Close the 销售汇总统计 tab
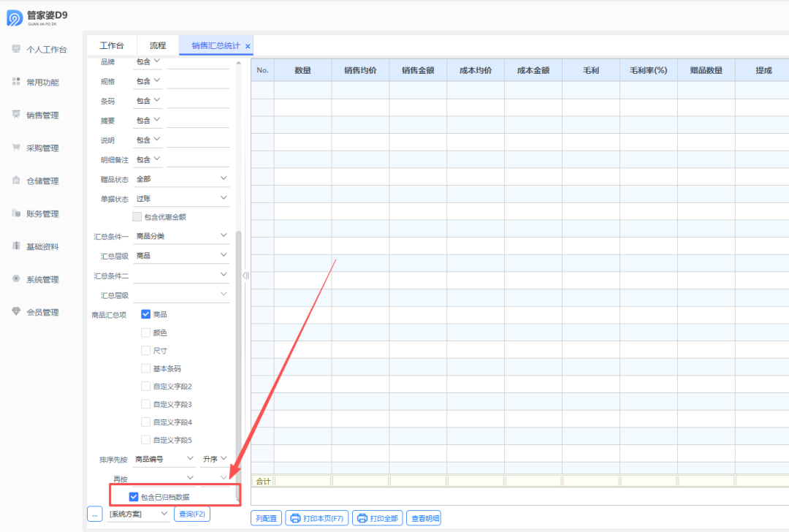This screenshot has height=532, width=789. 248,46
